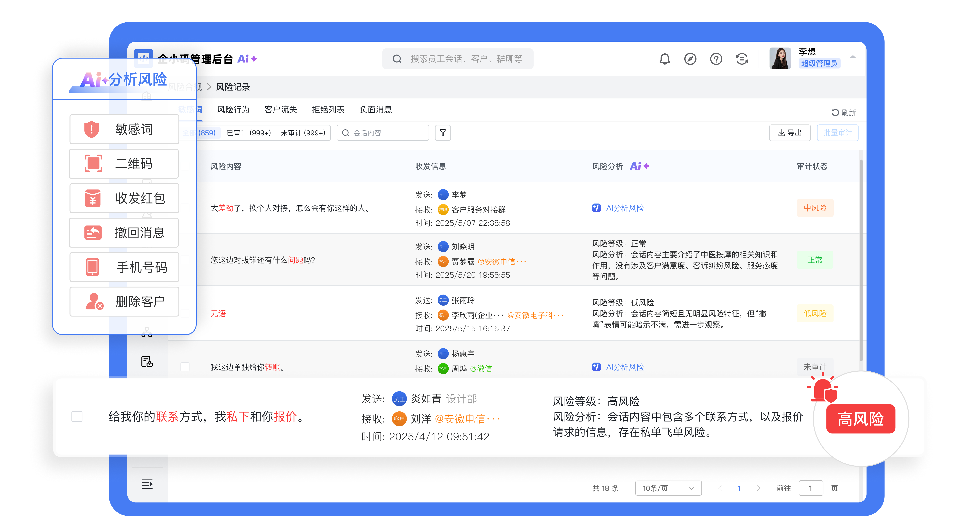Click the 无语 risk content text
The height and width of the screenshot is (516, 980).
click(x=218, y=313)
